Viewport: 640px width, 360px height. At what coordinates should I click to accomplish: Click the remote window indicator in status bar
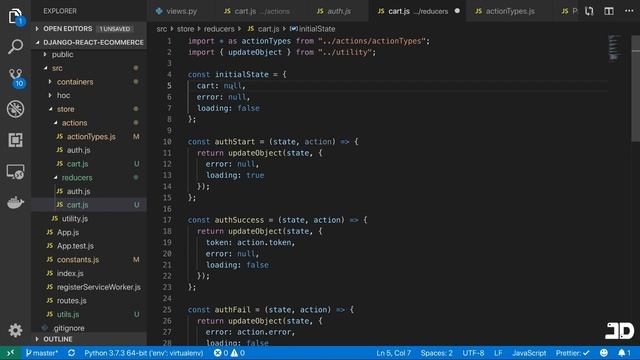(x=10, y=353)
